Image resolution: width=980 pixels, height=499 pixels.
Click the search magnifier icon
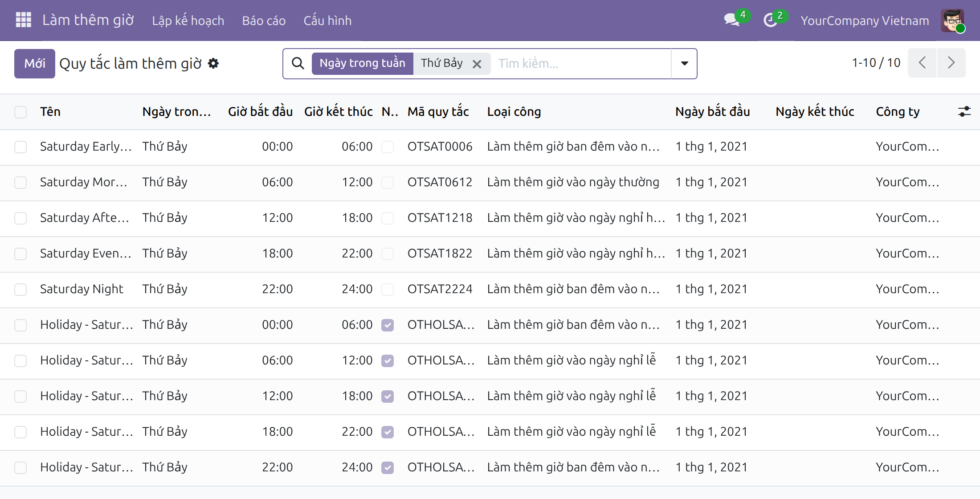[298, 63]
